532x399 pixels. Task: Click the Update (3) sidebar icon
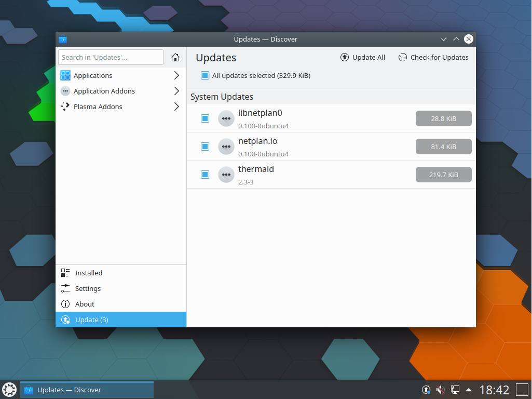coord(65,320)
